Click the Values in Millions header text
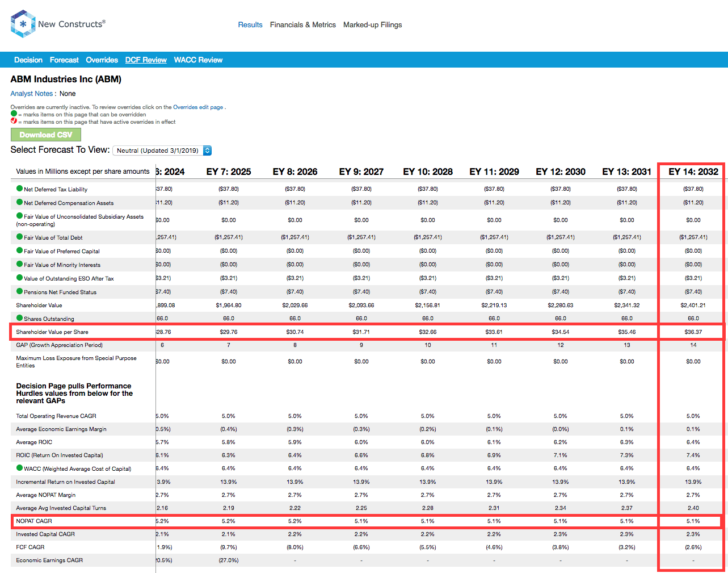728x573 pixels. click(83, 172)
